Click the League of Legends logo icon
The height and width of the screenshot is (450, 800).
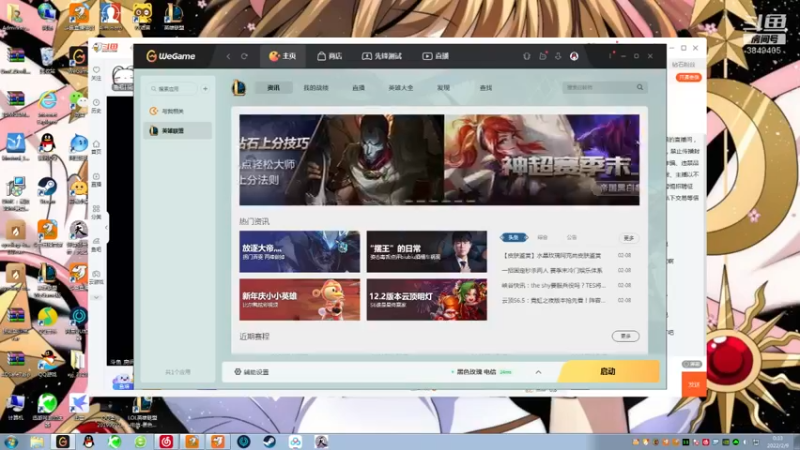coord(239,88)
